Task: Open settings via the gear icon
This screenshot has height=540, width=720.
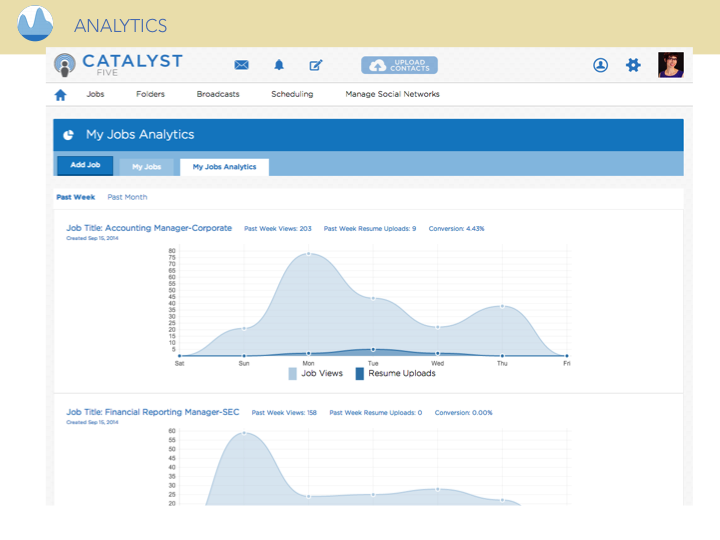Action: (x=633, y=65)
